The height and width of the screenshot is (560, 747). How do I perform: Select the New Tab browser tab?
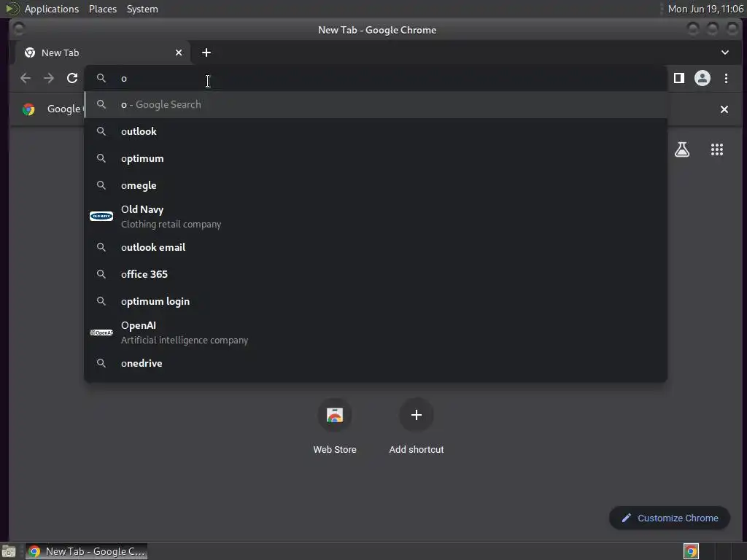click(x=102, y=52)
